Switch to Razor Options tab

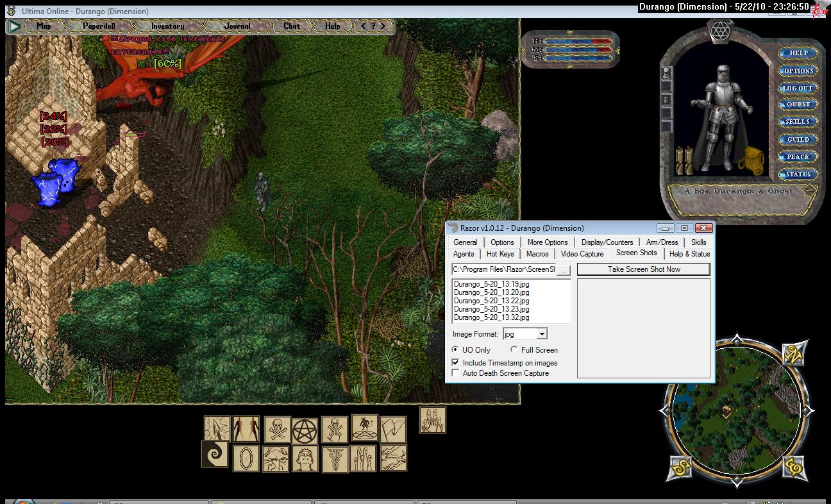503,242
